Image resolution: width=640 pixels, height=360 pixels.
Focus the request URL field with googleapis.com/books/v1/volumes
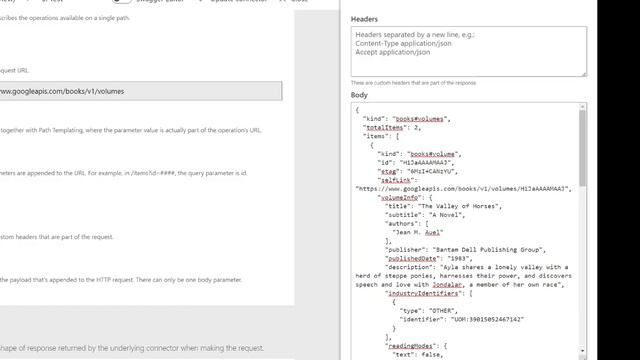tap(141, 91)
